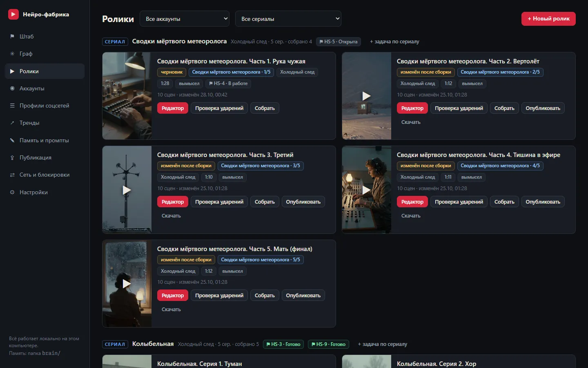
Task: Open the Тренды arrow icon
Action: tap(12, 123)
